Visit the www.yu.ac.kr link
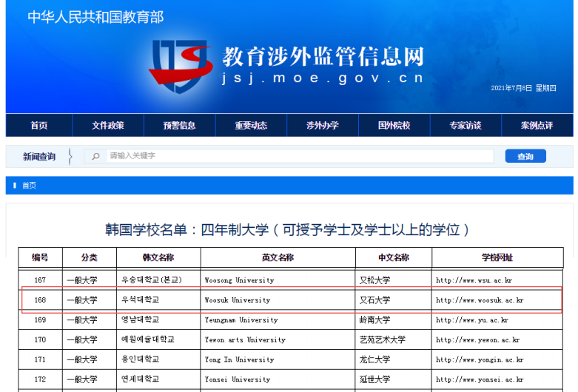The height and width of the screenshot is (392, 578). pyautogui.click(x=472, y=320)
